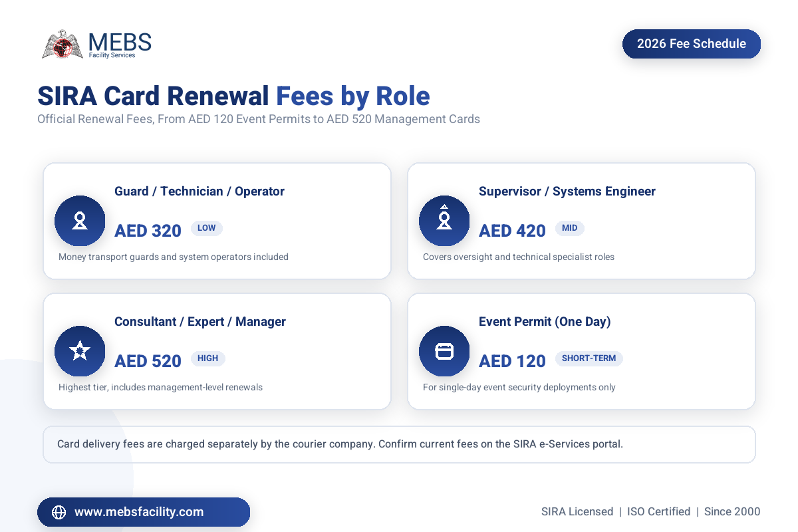Screen dimensions: 798x532
Task: Open the 2026 Fee Schedule badge
Action: coord(692,44)
